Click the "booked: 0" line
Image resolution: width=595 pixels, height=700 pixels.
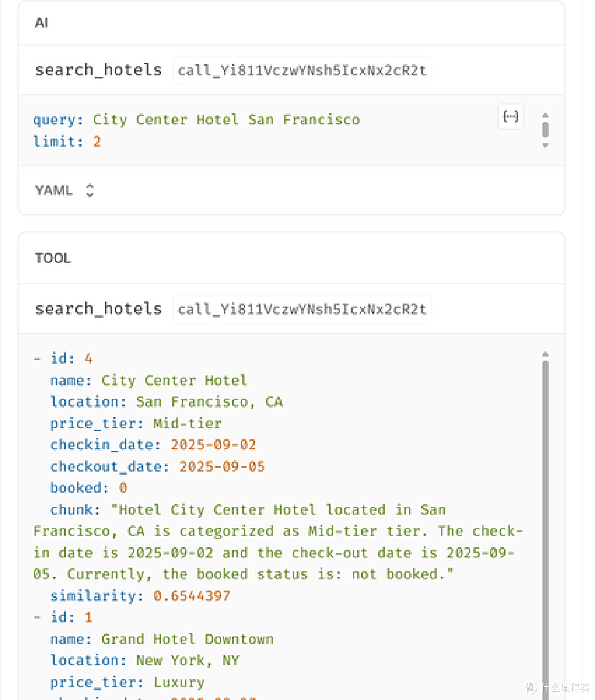pos(89,487)
